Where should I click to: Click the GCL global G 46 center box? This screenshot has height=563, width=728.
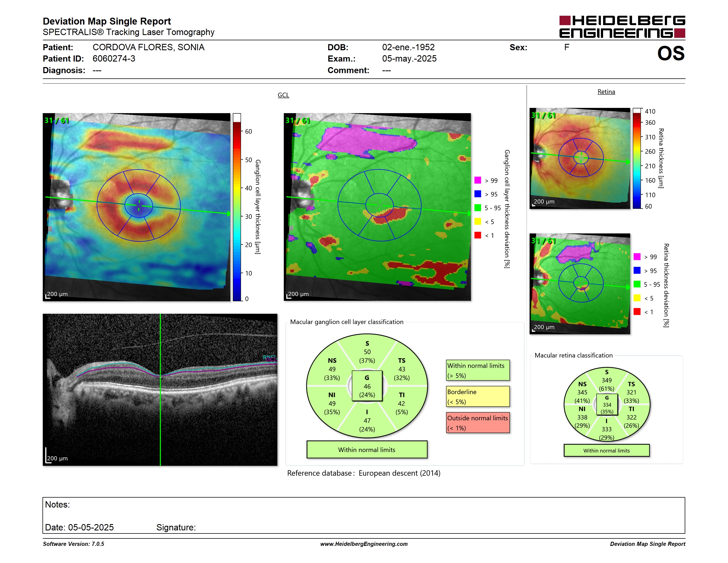click(367, 386)
